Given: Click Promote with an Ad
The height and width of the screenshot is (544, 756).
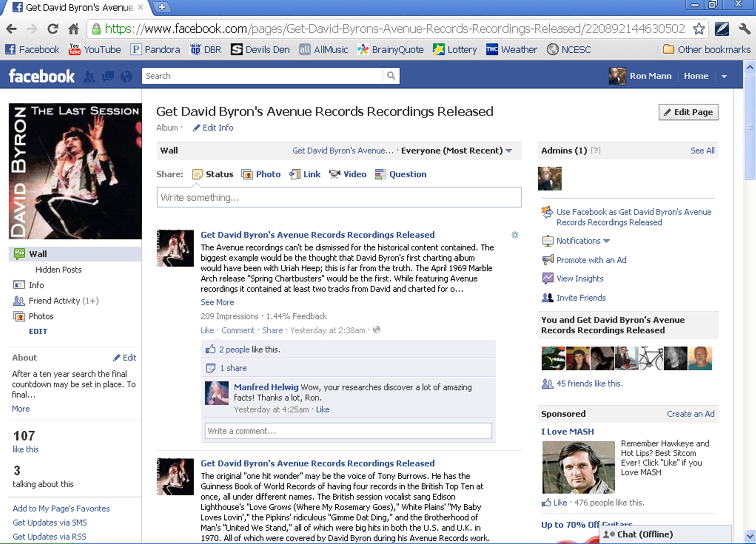Looking at the screenshot, I should 591,260.
